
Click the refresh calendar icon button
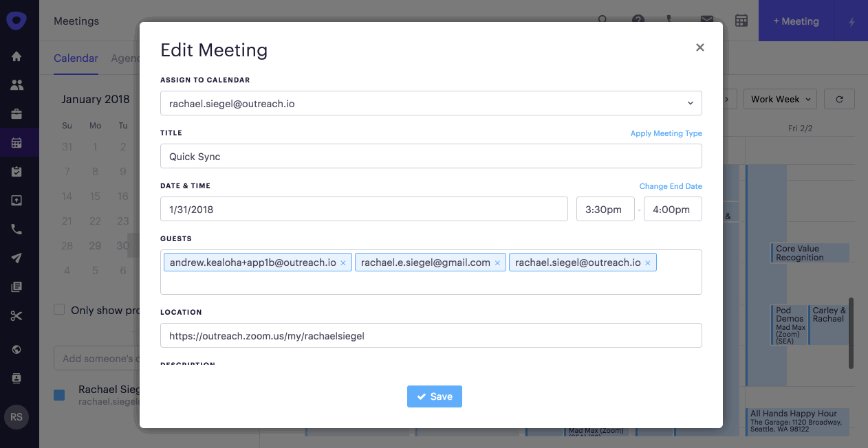(x=839, y=99)
